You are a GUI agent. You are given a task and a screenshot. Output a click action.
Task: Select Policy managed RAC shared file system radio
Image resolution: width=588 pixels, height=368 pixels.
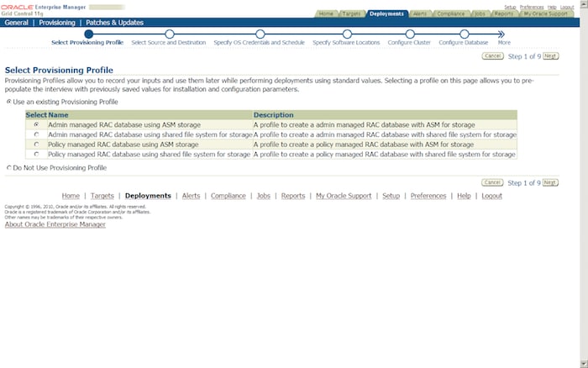tap(36, 154)
